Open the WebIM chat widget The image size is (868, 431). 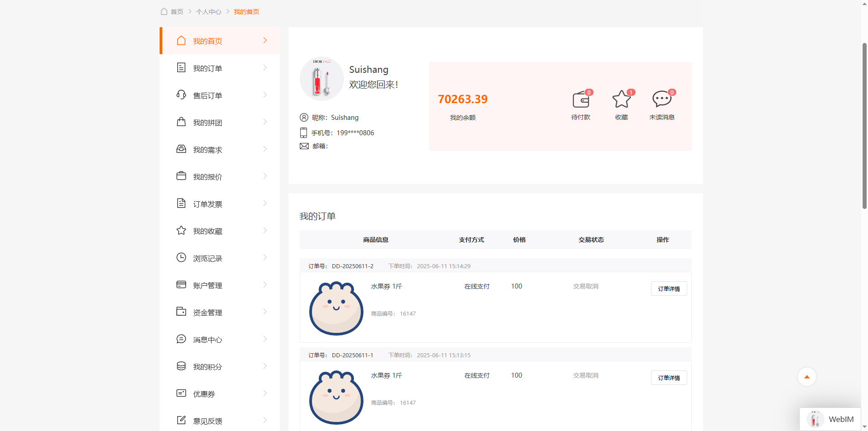[830, 419]
